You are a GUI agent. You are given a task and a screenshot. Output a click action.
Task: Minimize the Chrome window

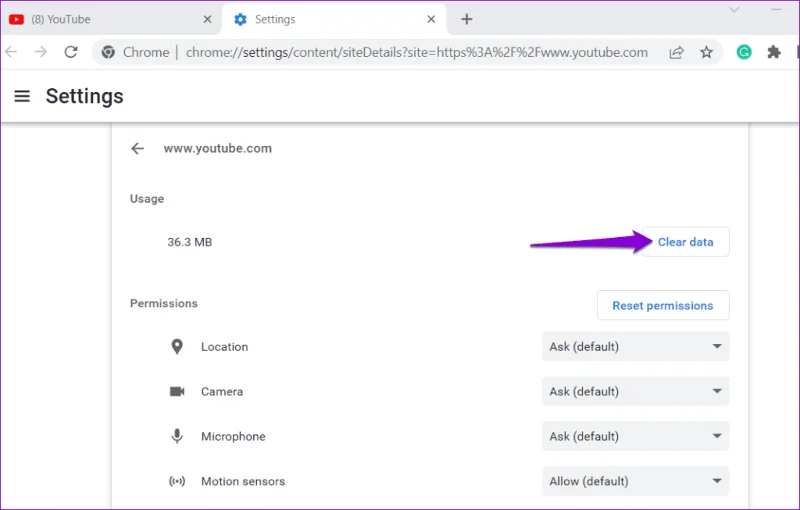pyautogui.click(x=777, y=10)
